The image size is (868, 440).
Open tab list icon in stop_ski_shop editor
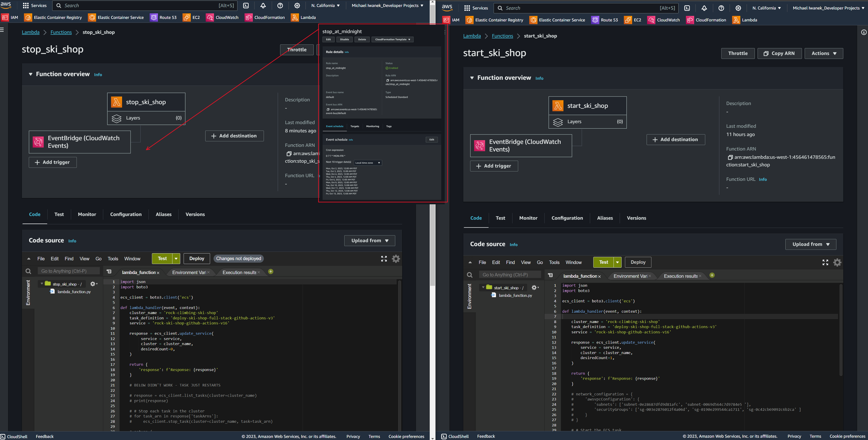(x=109, y=271)
